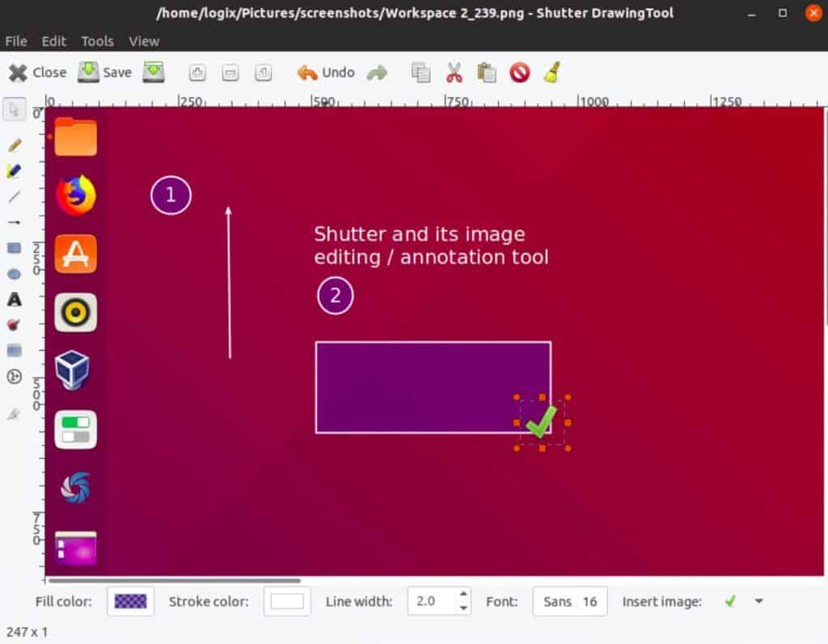Select the freehand pencil tool
828x644 pixels.
[x=15, y=145]
